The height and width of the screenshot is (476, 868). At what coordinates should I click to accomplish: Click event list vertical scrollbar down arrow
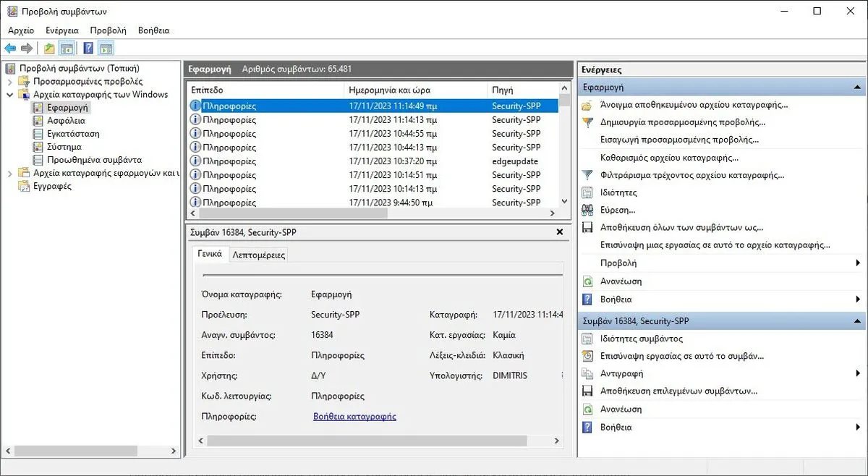pyautogui.click(x=565, y=202)
